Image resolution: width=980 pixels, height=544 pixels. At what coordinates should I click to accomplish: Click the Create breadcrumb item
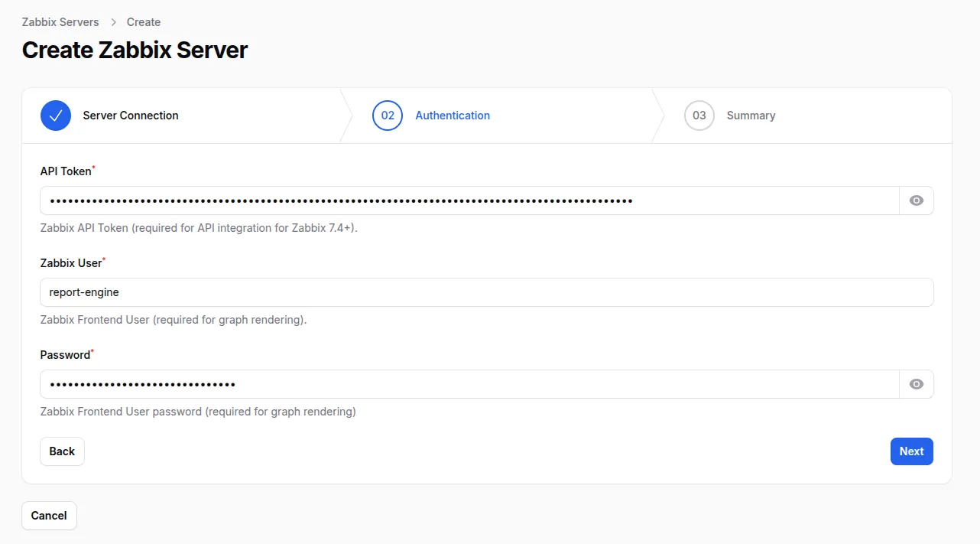coord(144,22)
